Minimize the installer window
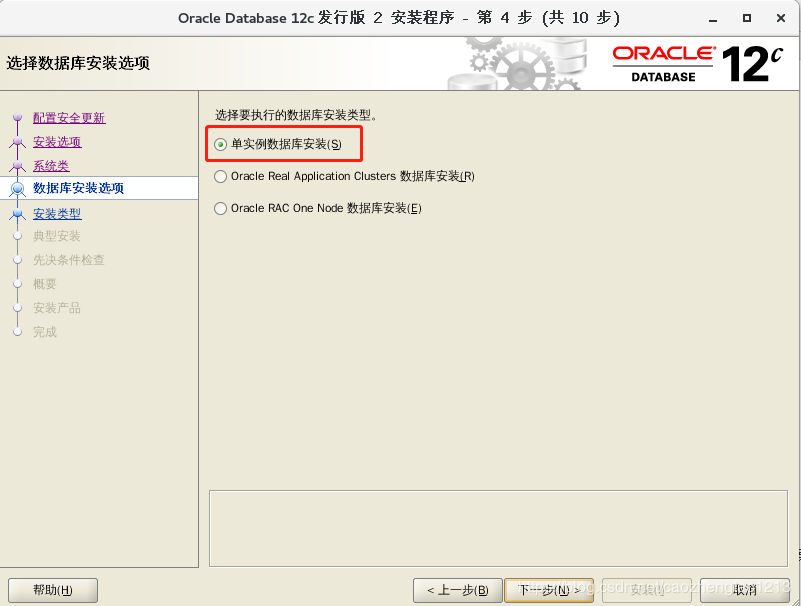Screen dimensions: 801x606 (713, 18)
